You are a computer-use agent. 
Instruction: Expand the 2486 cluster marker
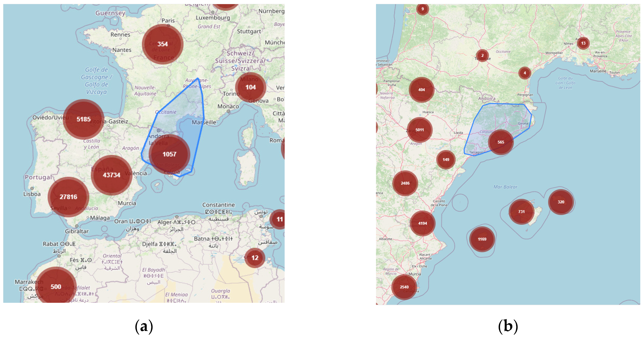(405, 183)
